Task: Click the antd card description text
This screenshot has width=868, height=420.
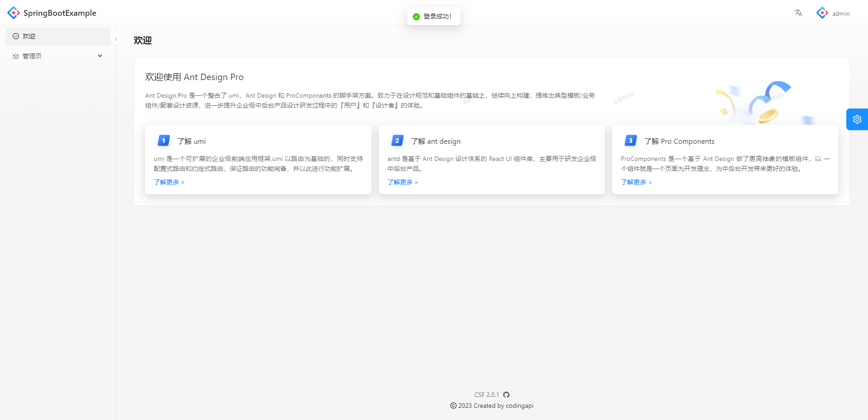Action: 492,164
